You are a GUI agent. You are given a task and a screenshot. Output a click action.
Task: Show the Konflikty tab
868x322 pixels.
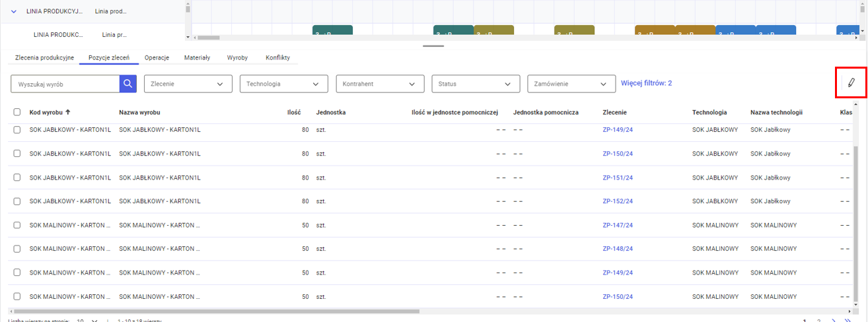click(x=277, y=57)
